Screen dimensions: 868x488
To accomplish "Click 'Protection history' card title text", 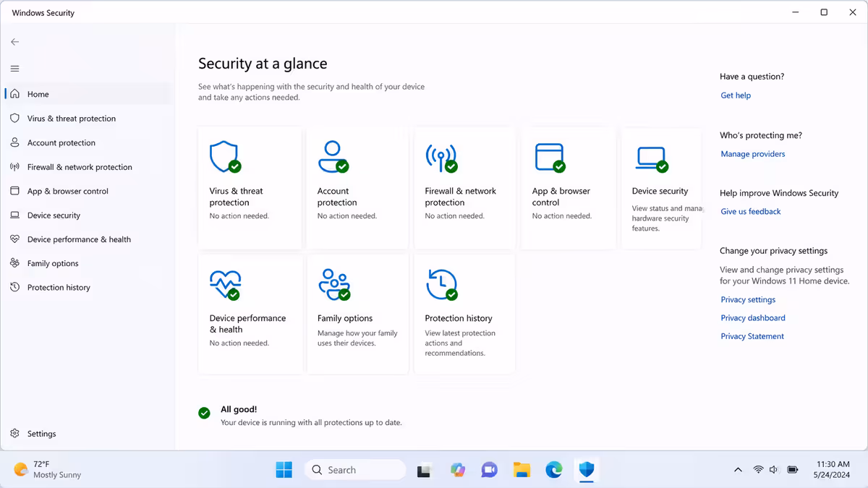I will pyautogui.click(x=459, y=318).
